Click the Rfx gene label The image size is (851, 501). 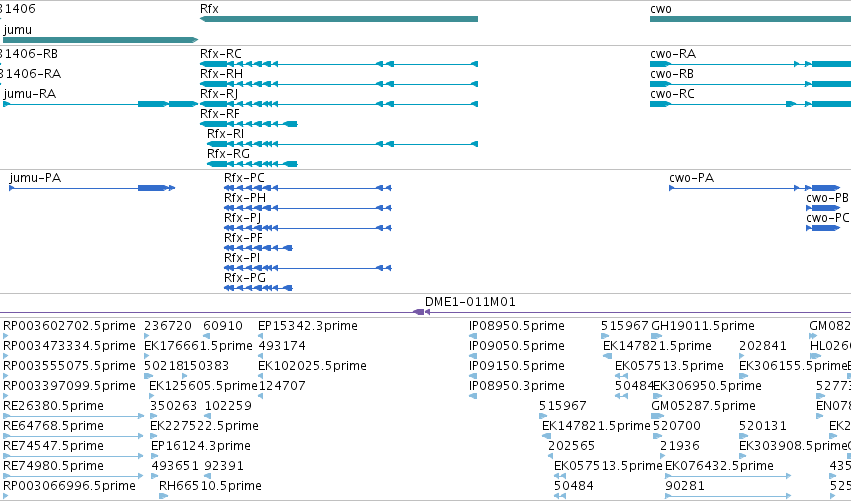[x=209, y=9]
